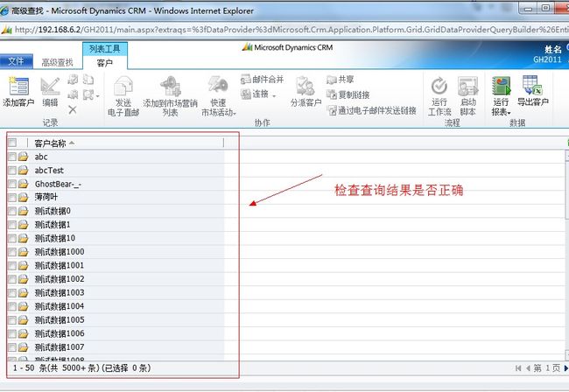Click the 邮件合并 (mail merge) icon
Image resolution: width=569 pixels, height=392 pixels.
[246, 79]
